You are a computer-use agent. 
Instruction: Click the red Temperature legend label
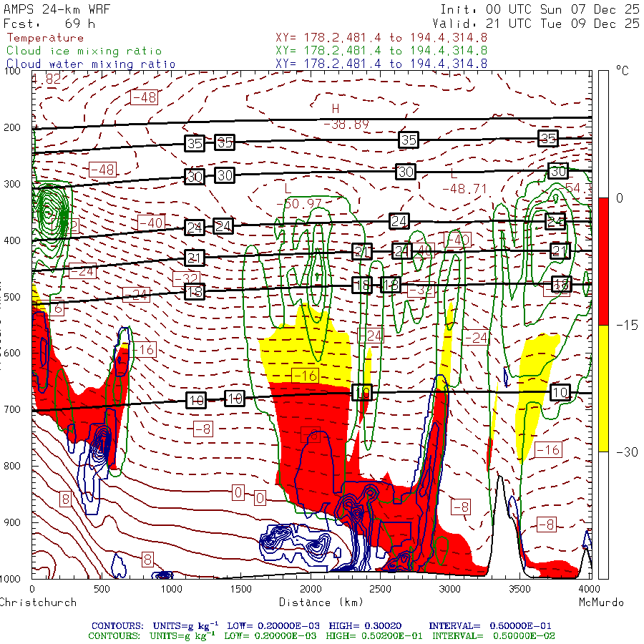coord(45,38)
